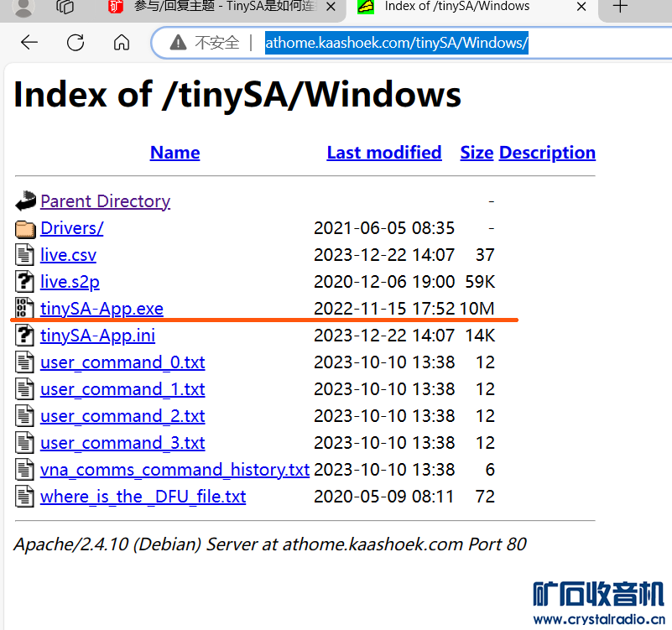
Task: Click the user_command_3.txt file icon
Action: point(24,443)
